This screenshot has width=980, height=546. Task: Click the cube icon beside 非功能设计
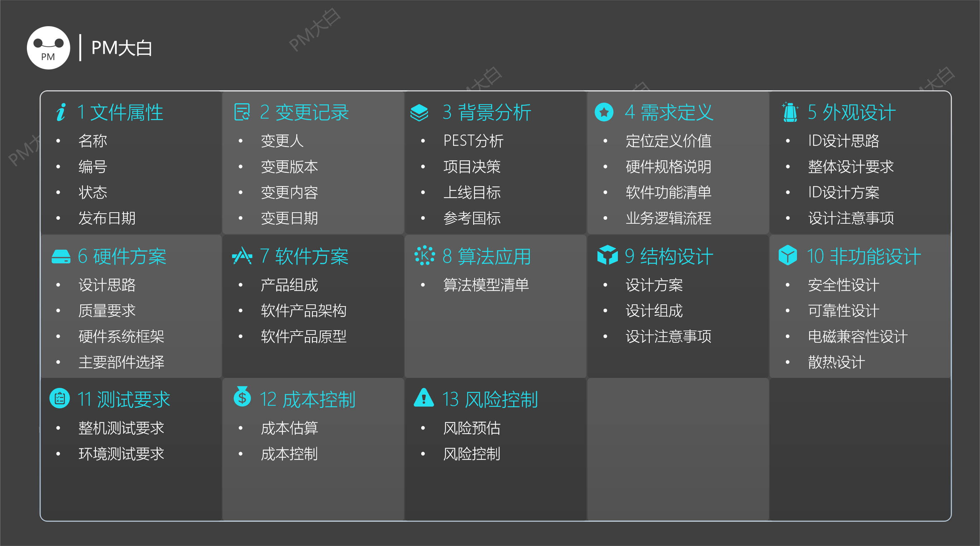788,255
